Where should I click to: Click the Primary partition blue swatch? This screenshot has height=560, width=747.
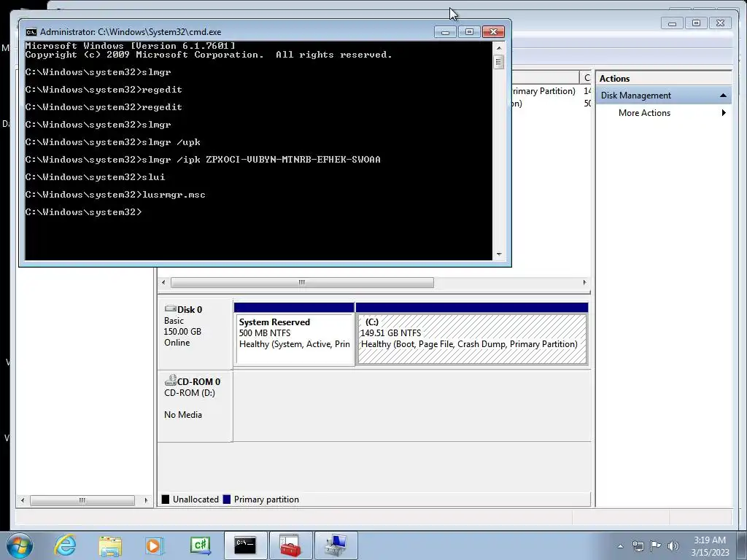227,499
